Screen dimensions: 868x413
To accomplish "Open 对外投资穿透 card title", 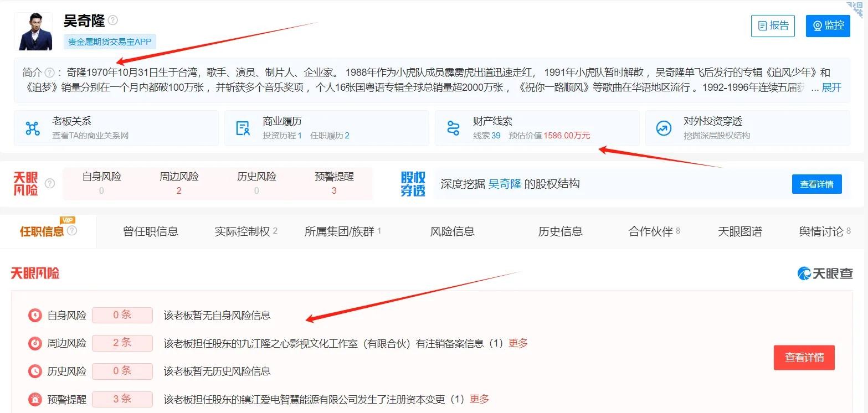I will pos(713,121).
